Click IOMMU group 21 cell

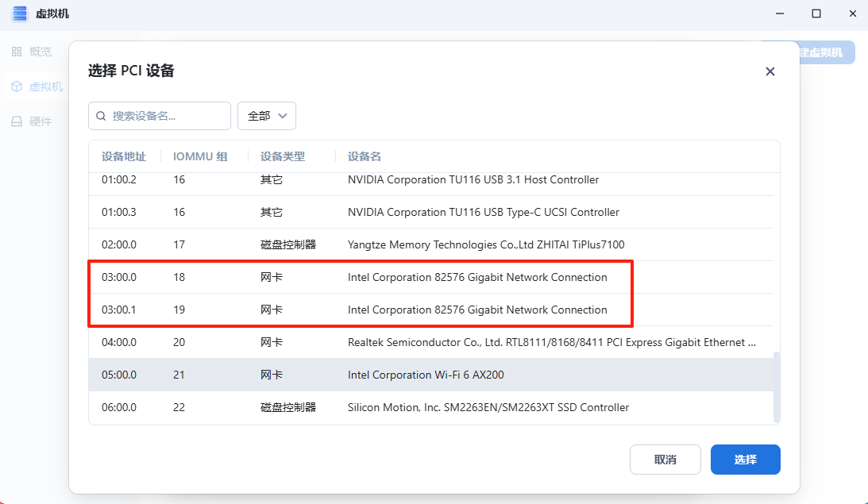179,375
